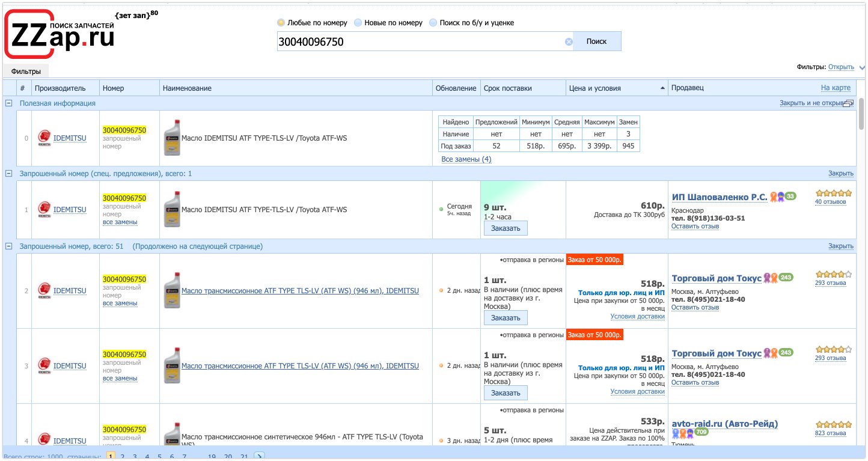The height and width of the screenshot is (461, 868).
Task: Go to page 6
Action: [172, 457]
